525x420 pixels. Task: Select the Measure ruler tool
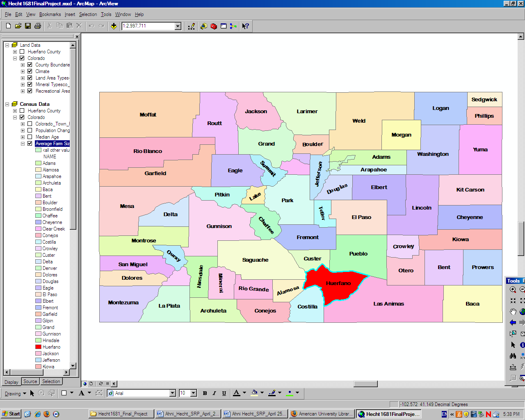click(x=513, y=367)
